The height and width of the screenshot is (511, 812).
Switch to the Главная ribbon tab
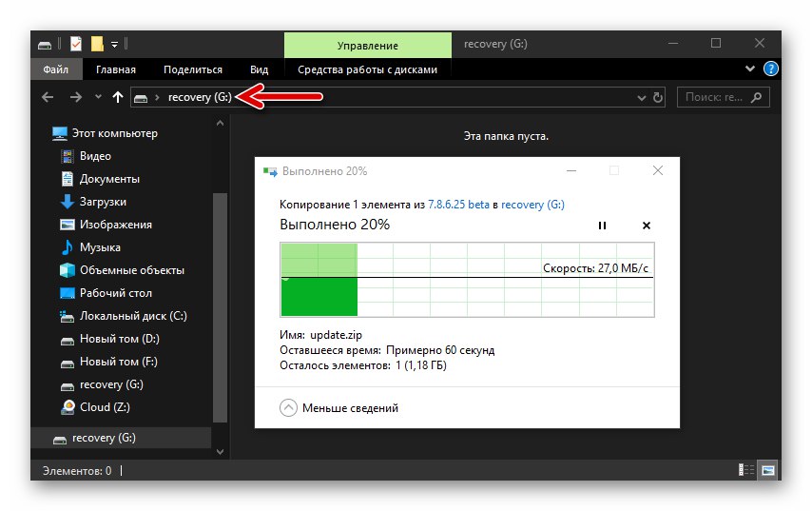tap(116, 69)
